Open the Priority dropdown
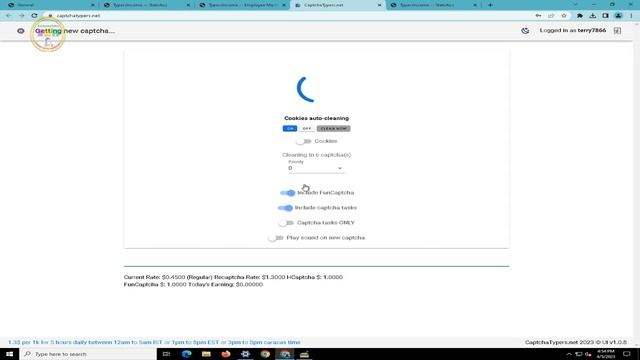Screen dimensions: 640x360 316,167
